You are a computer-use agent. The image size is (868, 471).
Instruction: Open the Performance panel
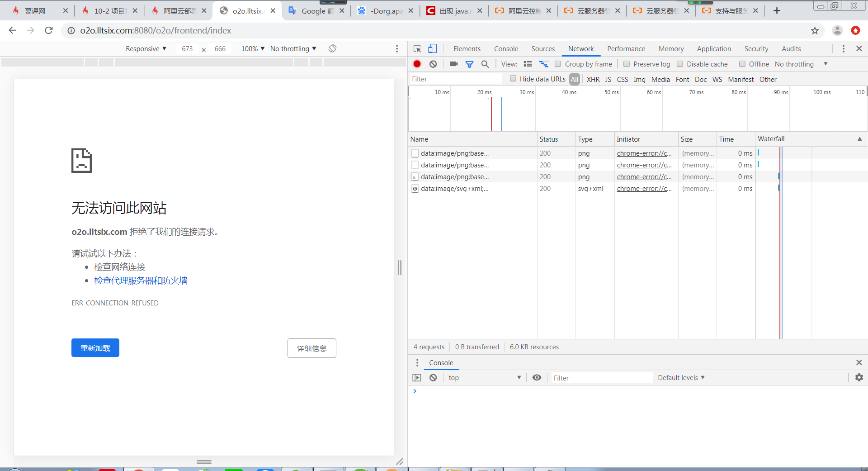tap(626, 49)
